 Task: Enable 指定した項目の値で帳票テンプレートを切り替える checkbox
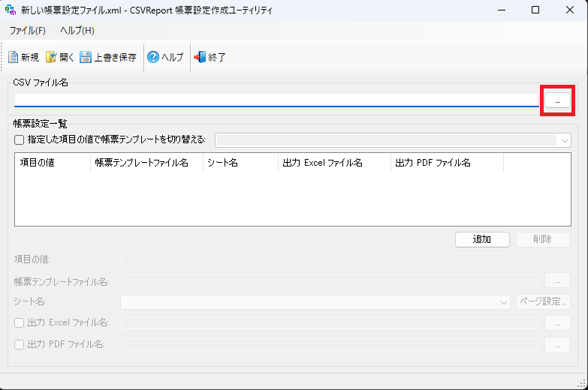tap(19, 140)
